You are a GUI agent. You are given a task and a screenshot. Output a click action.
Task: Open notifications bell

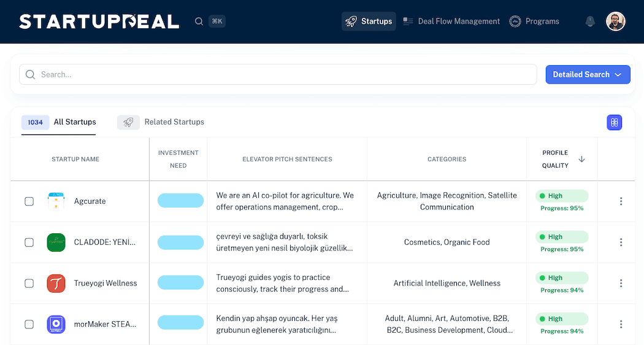(x=590, y=21)
